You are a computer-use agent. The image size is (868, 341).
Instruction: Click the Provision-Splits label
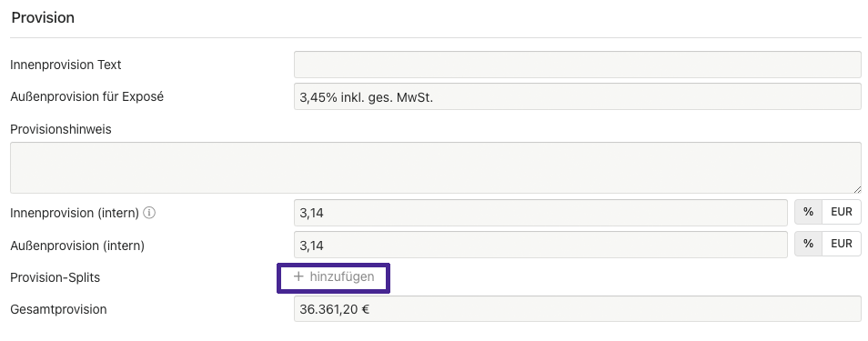pos(55,277)
